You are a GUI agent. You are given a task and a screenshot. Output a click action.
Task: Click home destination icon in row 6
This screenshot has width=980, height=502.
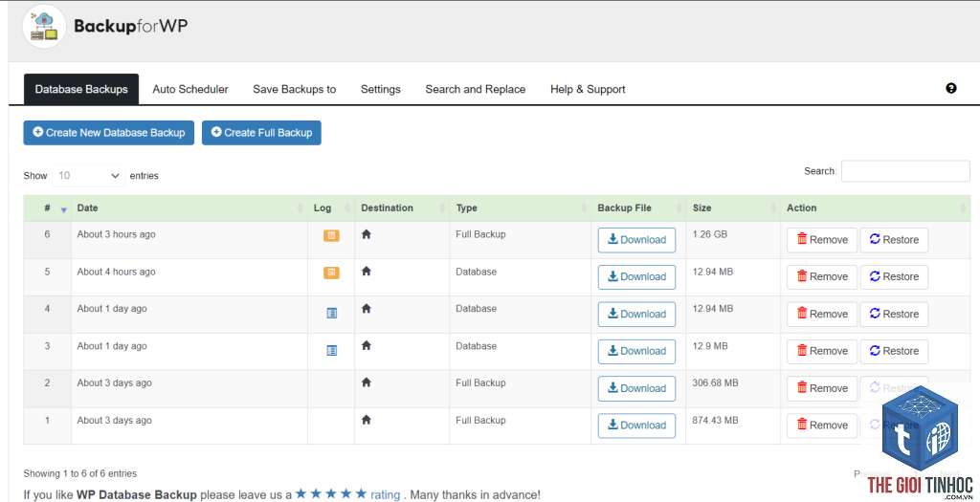(367, 234)
